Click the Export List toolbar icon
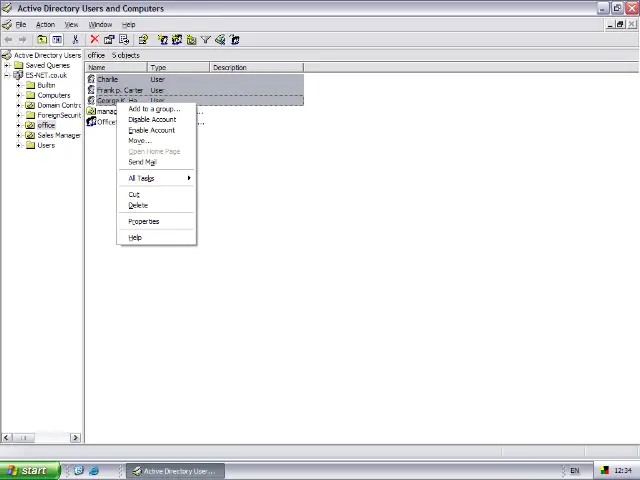640x480 pixels. click(x=124, y=40)
